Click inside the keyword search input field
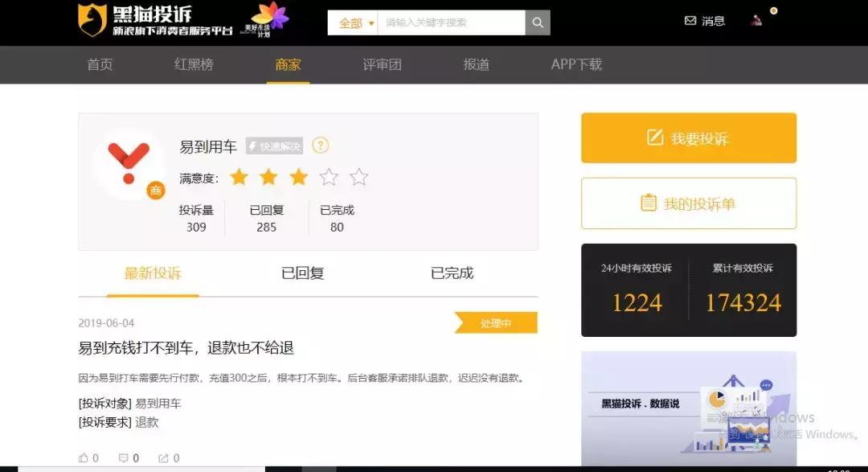 (x=450, y=23)
